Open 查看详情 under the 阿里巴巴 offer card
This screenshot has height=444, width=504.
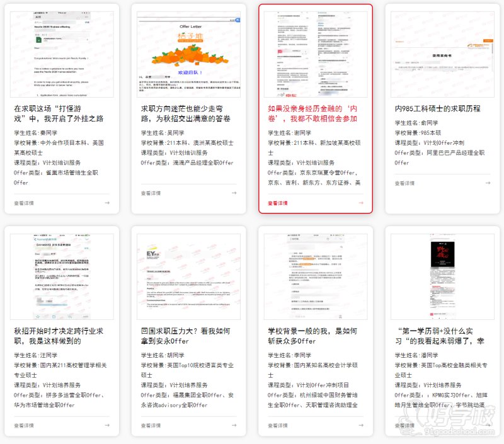(404, 183)
